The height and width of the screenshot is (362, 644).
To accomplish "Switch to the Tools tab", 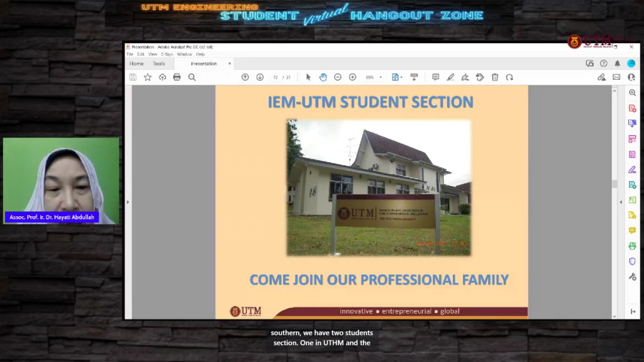I will pyautogui.click(x=158, y=63).
